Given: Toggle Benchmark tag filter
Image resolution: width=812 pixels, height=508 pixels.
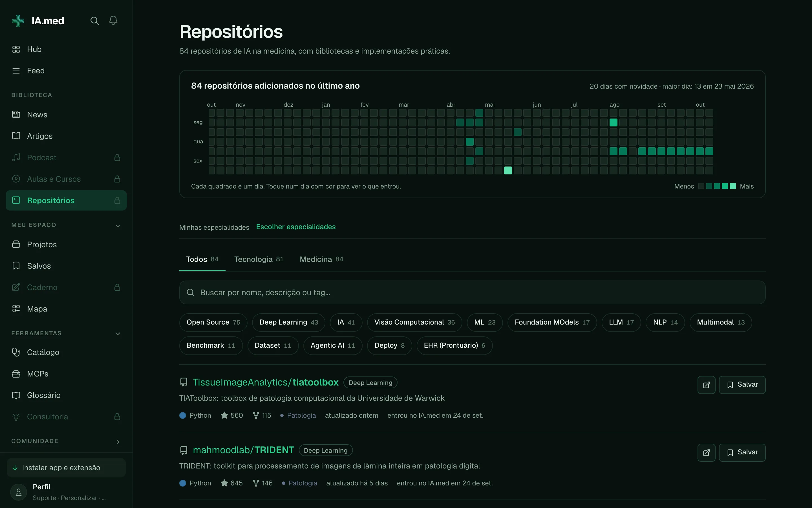Looking at the screenshot, I should point(211,346).
